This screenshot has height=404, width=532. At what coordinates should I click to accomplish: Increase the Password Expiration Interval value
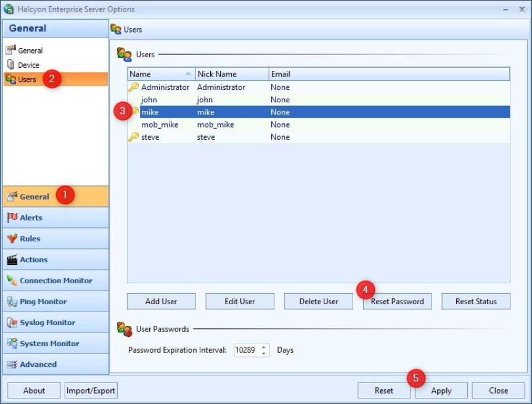pos(264,347)
